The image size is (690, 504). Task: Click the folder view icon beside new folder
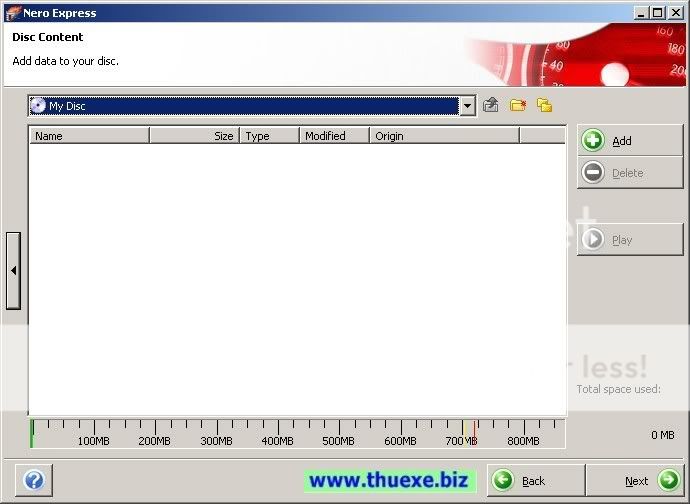tap(544, 105)
